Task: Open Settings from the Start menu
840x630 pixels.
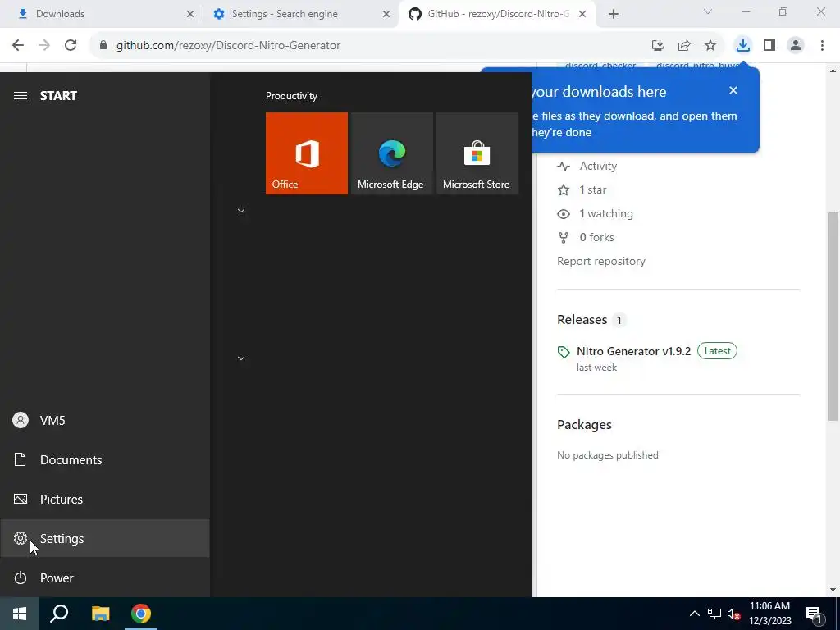Action: tap(104, 538)
